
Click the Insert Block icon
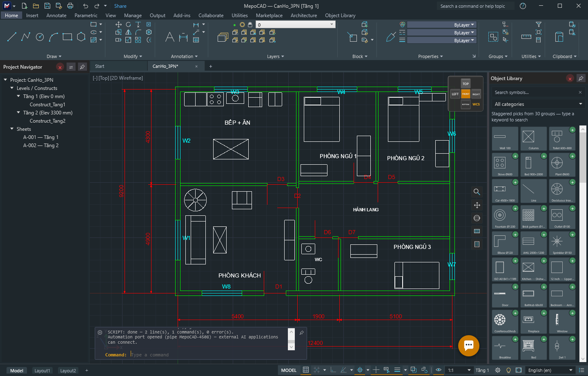tap(352, 37)
